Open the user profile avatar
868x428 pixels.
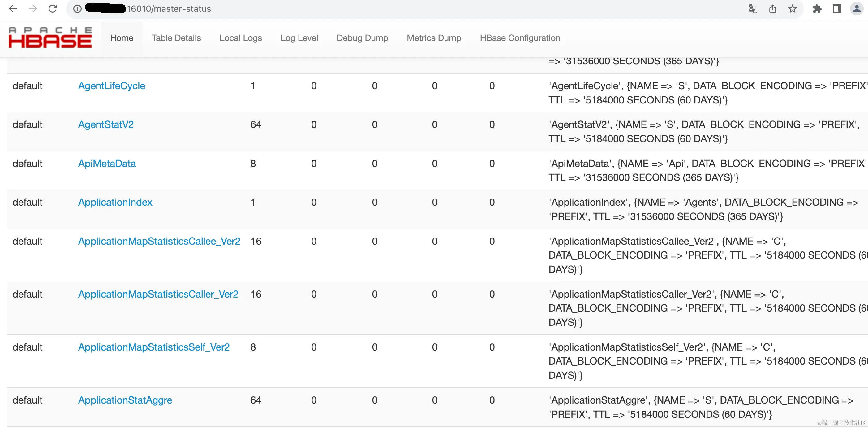click(857, 9)
